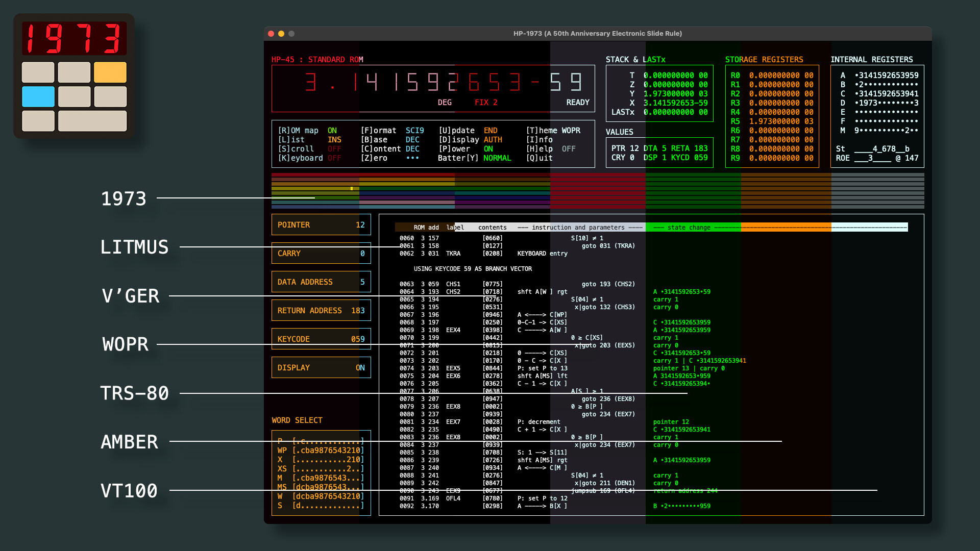
Task: Click stack register X value 3.141592653-59
Action: [x=675, y=103]
